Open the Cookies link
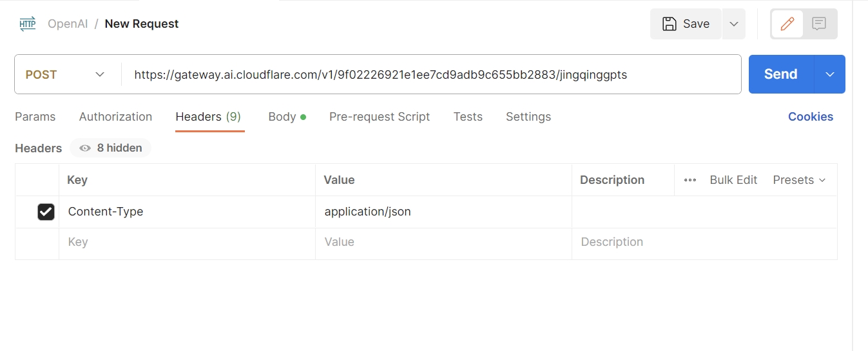This screenshot has height=351, width=868. (x=810, y=117)
